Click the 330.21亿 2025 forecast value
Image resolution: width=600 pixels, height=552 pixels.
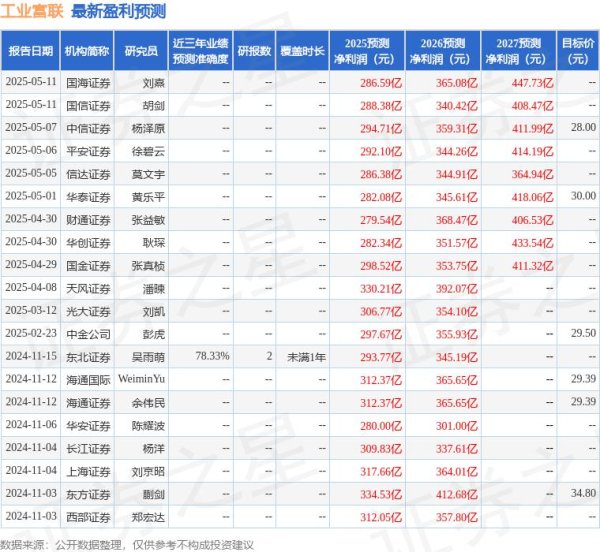381,289
